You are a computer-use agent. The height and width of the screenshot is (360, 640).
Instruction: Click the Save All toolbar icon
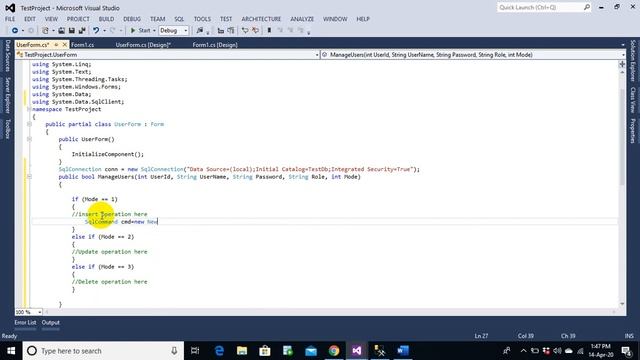click(x=82, y=31)
